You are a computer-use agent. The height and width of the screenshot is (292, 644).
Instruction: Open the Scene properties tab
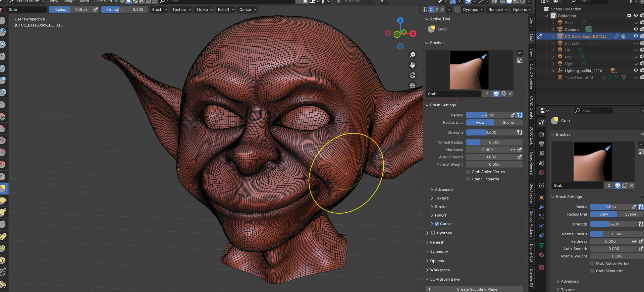click(541, 163)
